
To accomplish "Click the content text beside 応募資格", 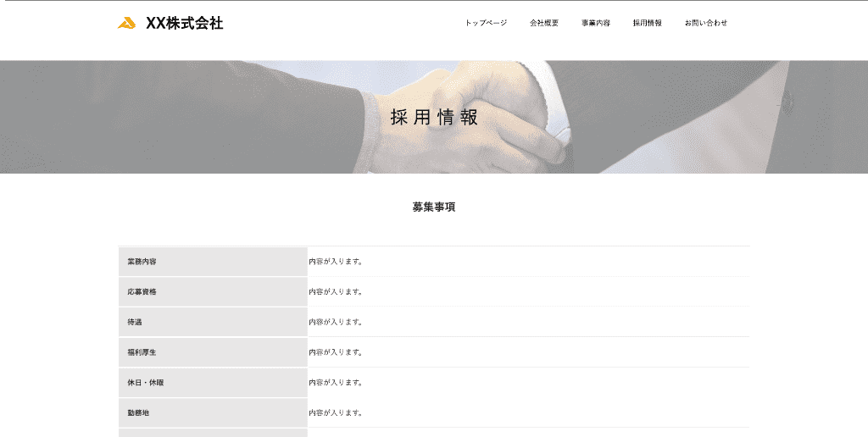I will click(336, 291).
